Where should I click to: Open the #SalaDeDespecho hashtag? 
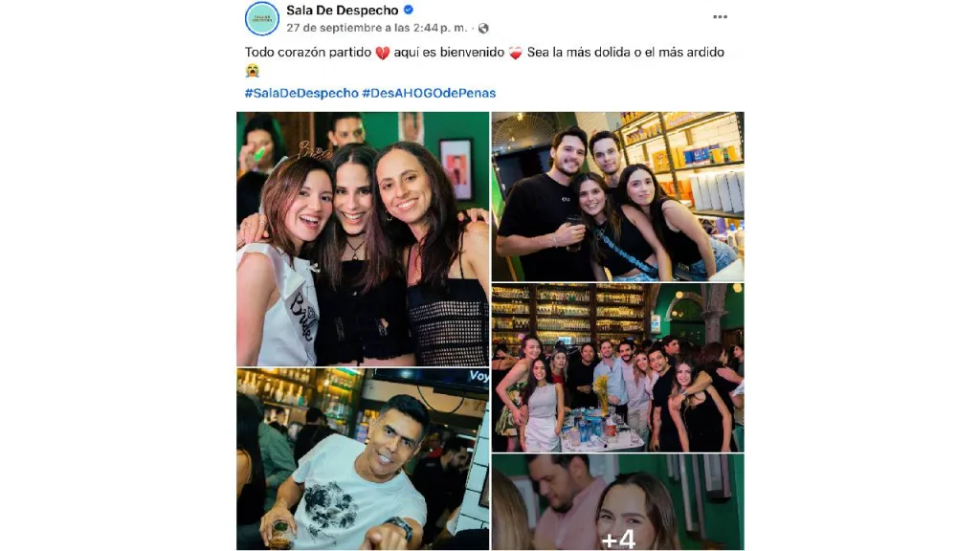(301, 93)
